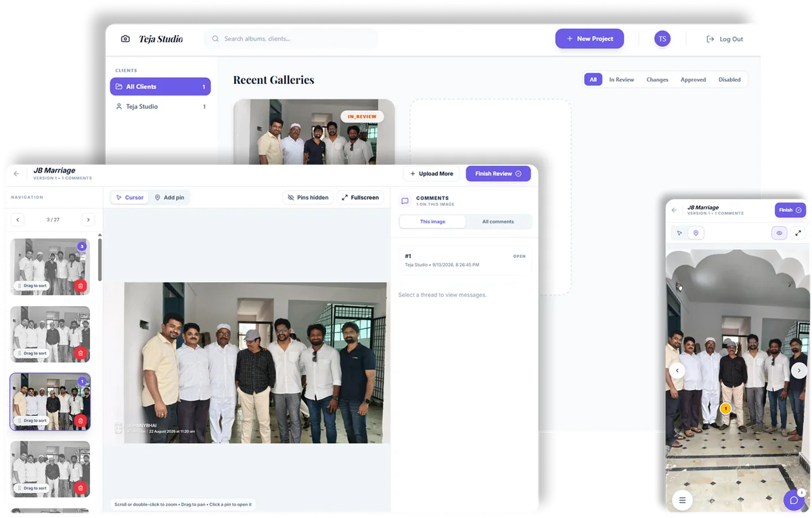Filter galleries by In Review
The width and height of the screenshot is (812, 518).
pyautogui.click(x=621, y=80)
